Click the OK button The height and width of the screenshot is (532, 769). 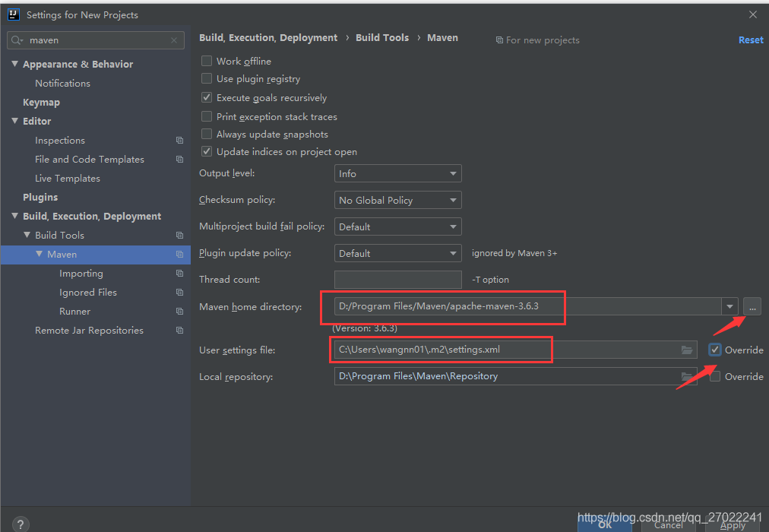[x=605, y=526]
